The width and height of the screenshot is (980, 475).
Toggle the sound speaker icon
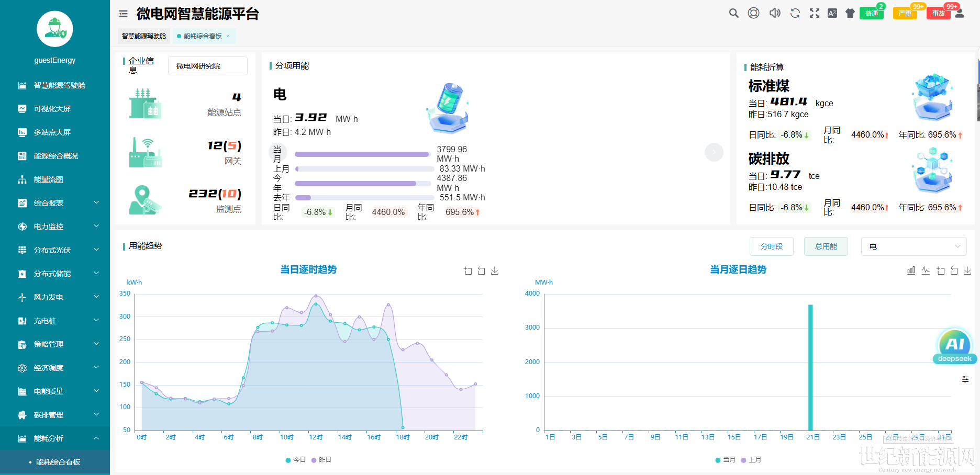[775, 13]
